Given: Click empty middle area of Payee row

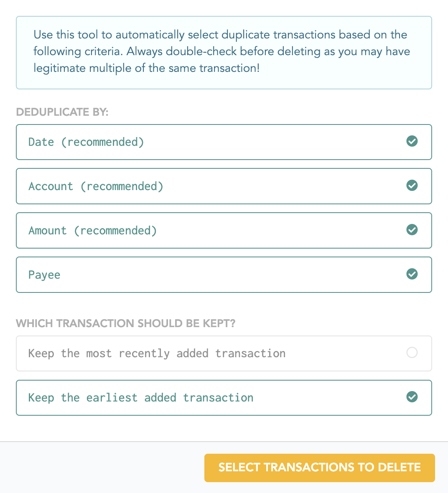Looking at the screenshot, I should pos(233,275).
